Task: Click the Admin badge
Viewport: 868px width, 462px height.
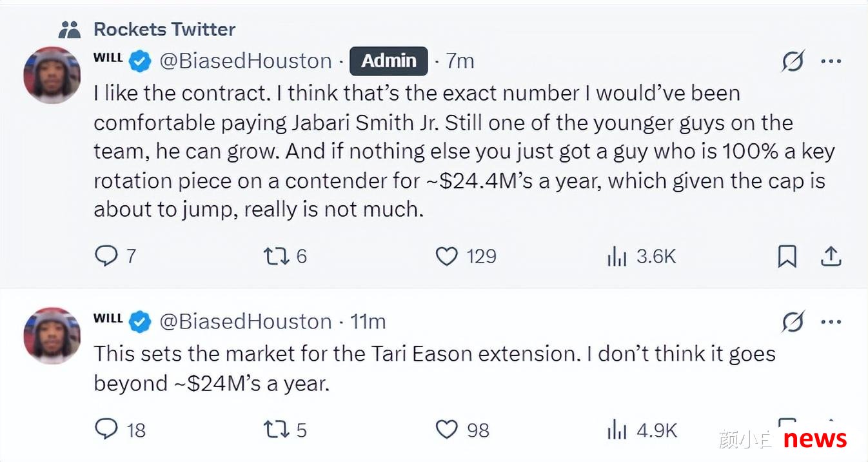Action: pyautogui.click(x=388, y=61)
